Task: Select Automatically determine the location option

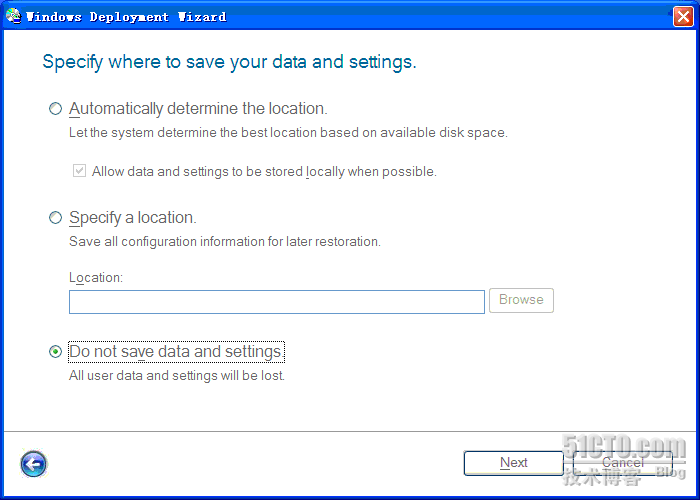Action: click(x=55, y=108)
